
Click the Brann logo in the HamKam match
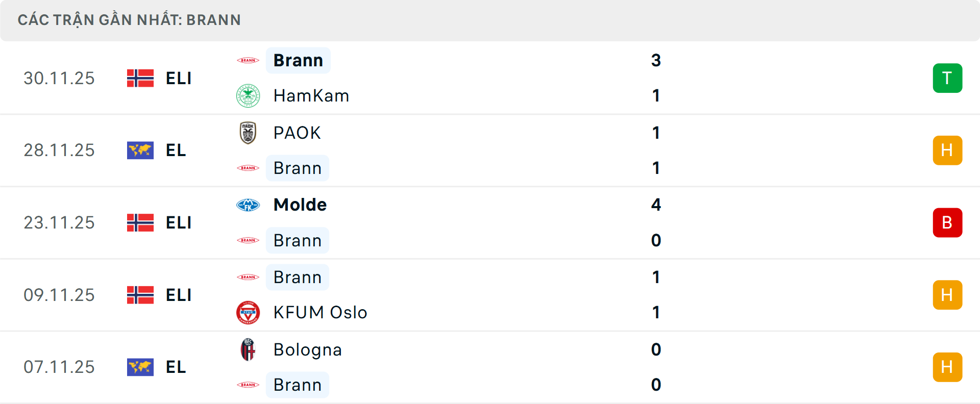pos(248,60)
